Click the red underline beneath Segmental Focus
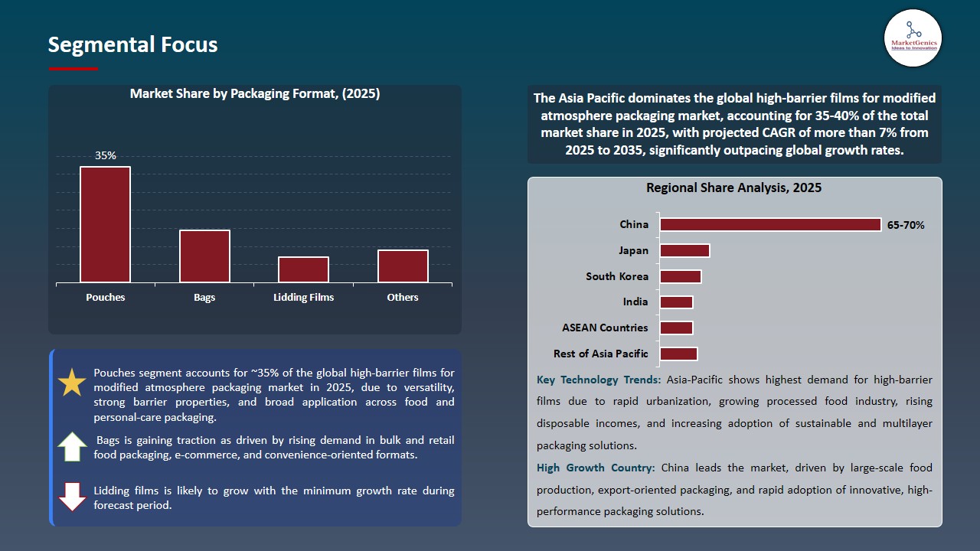The height and width of the screenshot is (551, 980). tap(73, 67)
